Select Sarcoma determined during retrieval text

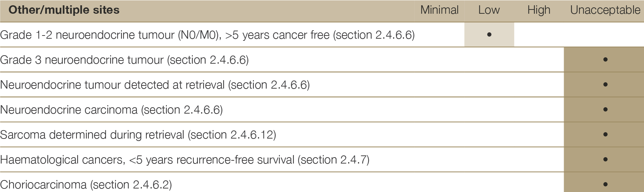[x=138, y=135]
